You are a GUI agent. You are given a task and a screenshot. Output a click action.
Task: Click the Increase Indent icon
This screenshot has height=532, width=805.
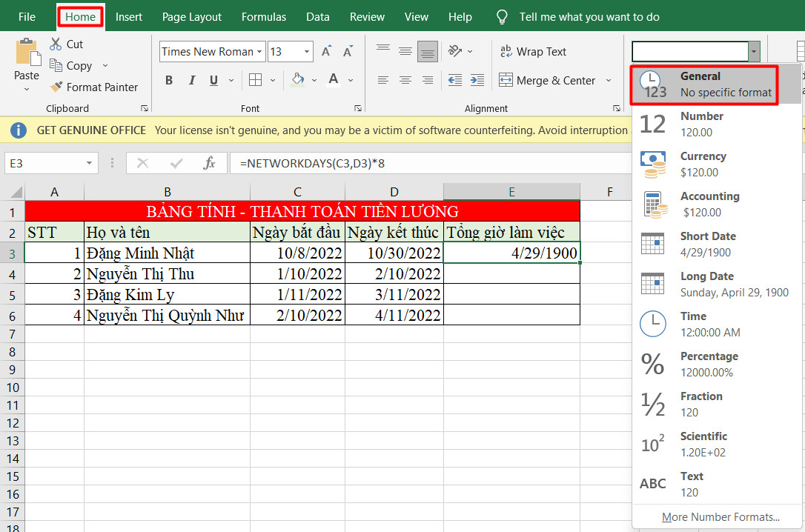pyautogui.click(x=476, y=80)
